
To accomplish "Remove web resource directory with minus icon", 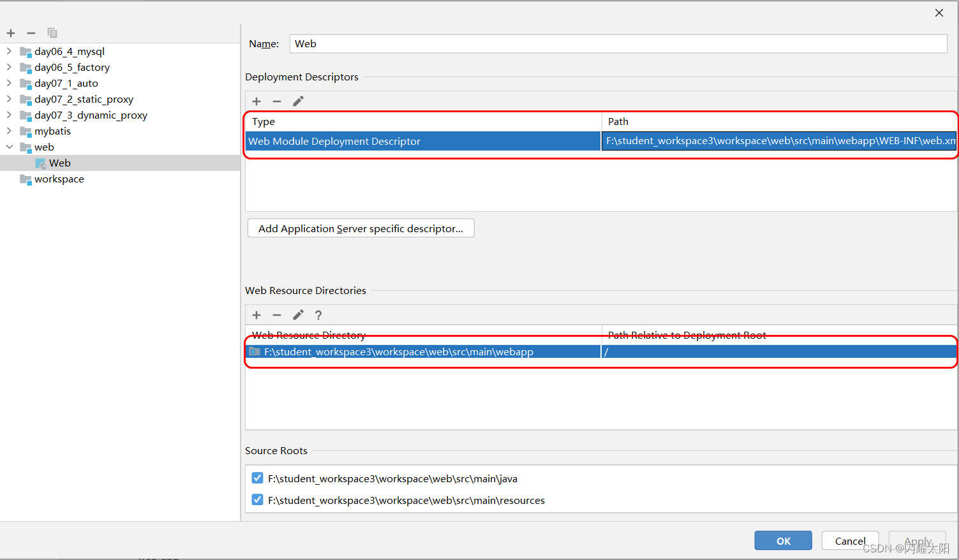I will tap(277, 315).
